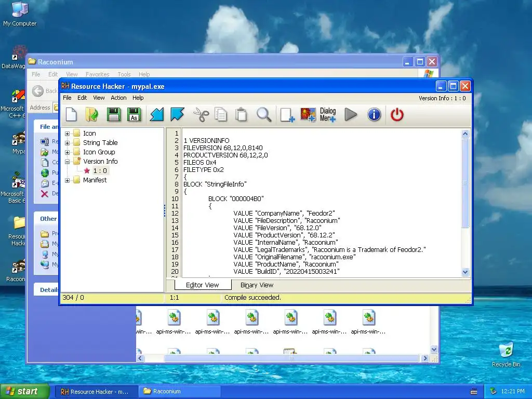Expand the Icon Group tree node
532x399 pixels.
click(67, 152)
